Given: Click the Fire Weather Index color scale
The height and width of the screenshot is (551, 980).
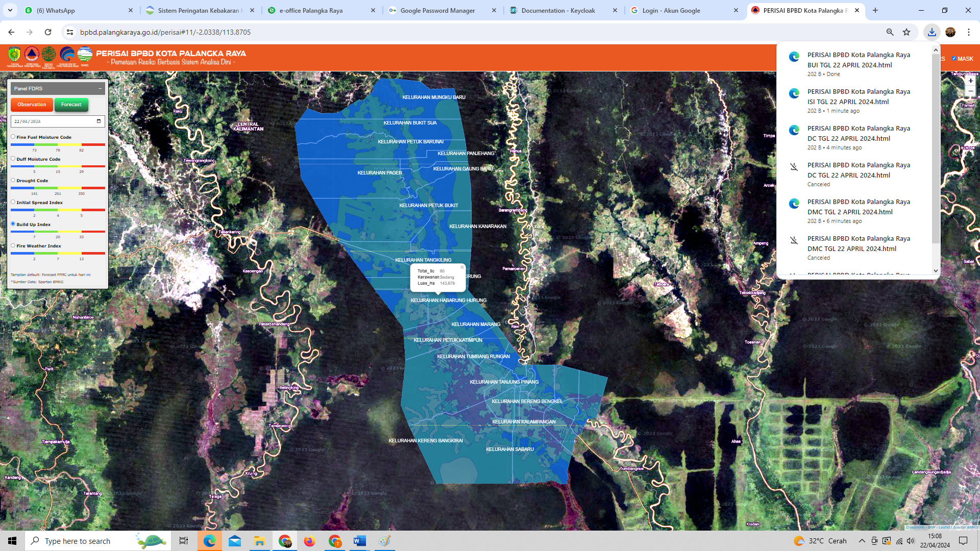Looking at the screenshot, I should [58, 253].
